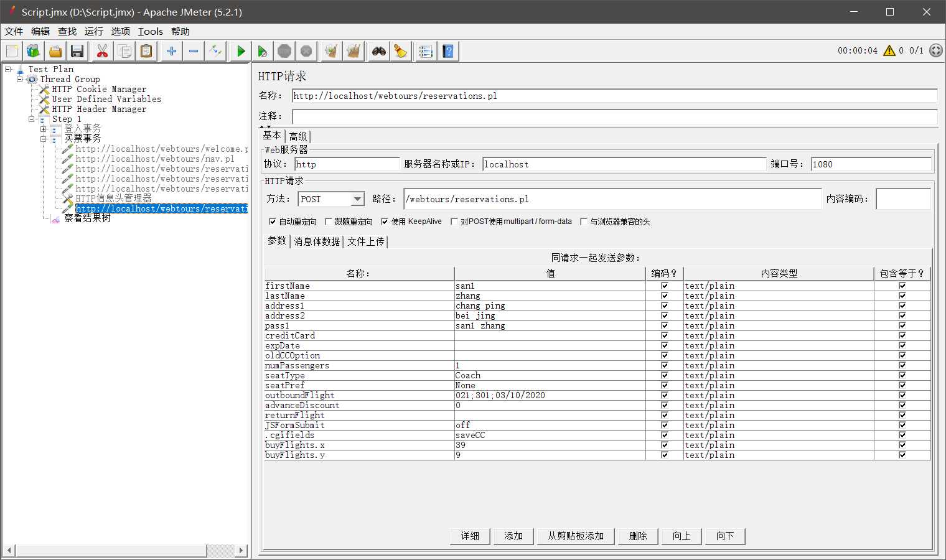The height and width of the screenshot is (560, 946).
Task: Click the 添加 button
Action: tap(513, 536)
